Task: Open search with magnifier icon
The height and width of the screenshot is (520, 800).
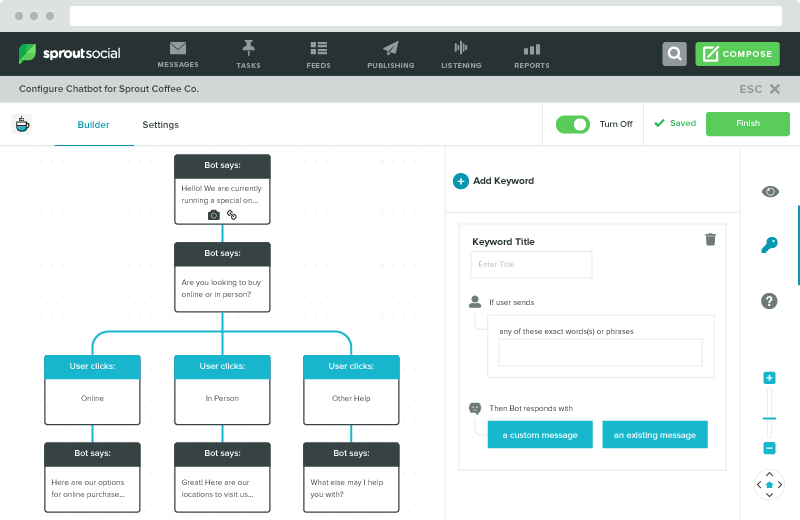Action: (674, 54)
